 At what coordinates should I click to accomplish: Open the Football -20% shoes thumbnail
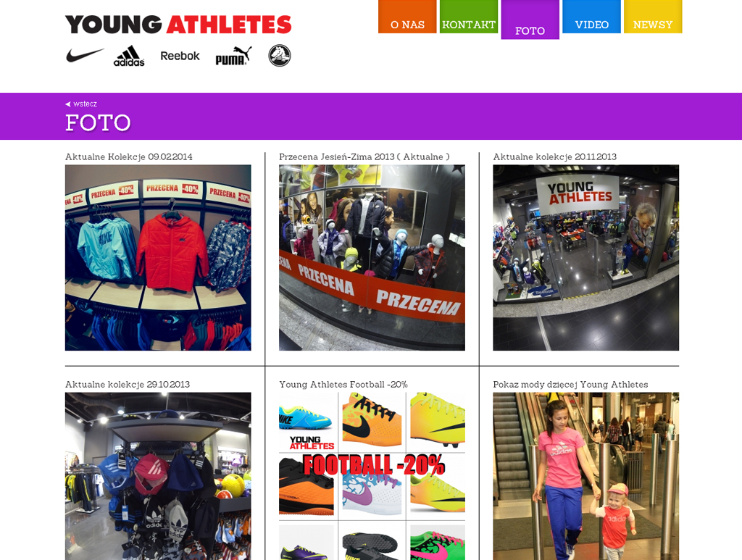click(x=372, y=476)
